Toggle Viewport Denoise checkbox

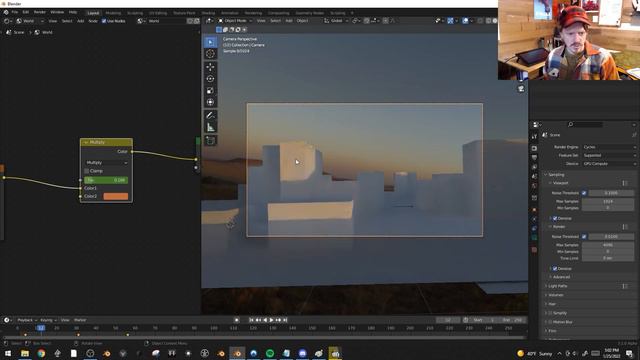coord(555,218)
